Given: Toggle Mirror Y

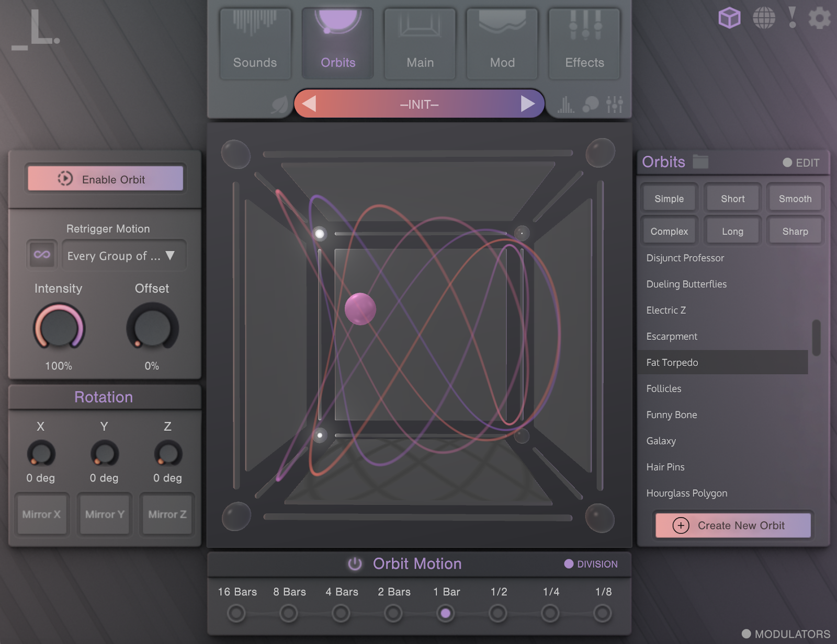Looking at the screenshot, I should 105,514.
